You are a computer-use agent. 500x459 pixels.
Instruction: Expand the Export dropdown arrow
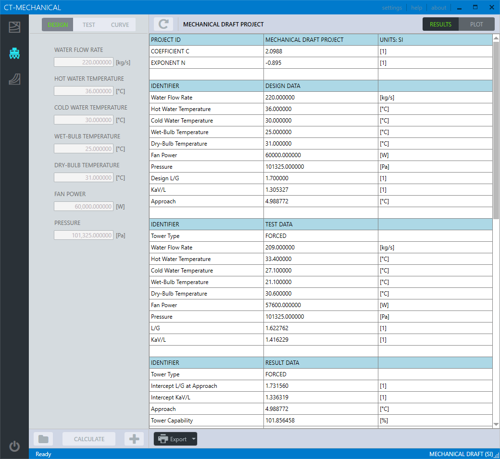194,439
